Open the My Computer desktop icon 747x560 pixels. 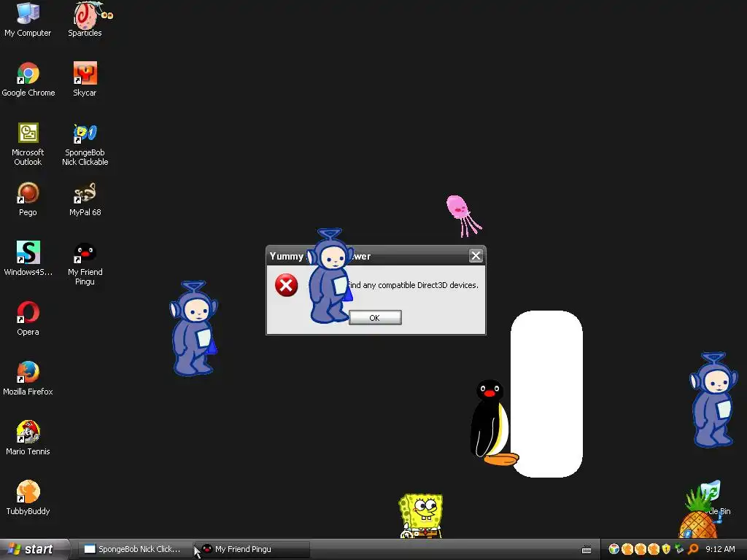pyautogui.click(x=28, y=19)
